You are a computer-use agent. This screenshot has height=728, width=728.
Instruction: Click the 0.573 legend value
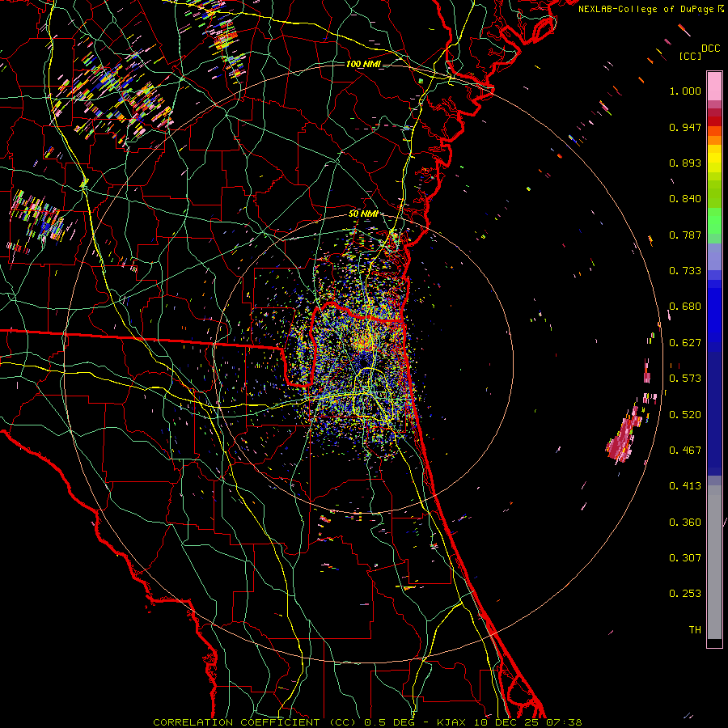(685, 379)
